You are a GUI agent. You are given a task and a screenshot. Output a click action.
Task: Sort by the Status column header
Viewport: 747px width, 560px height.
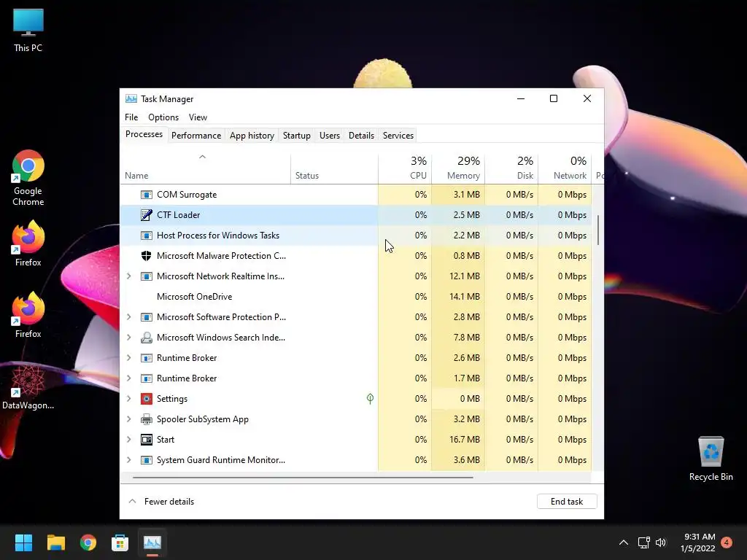(334, 169)
